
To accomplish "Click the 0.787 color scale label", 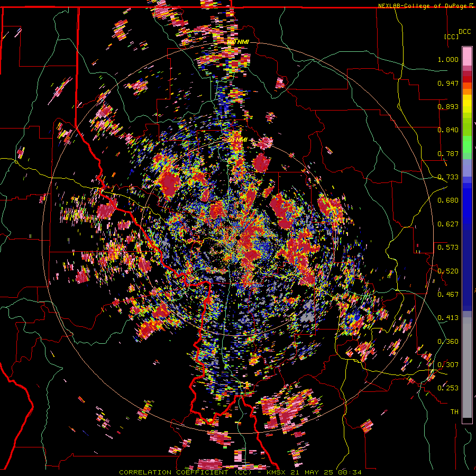I will [x=448, y=153].
